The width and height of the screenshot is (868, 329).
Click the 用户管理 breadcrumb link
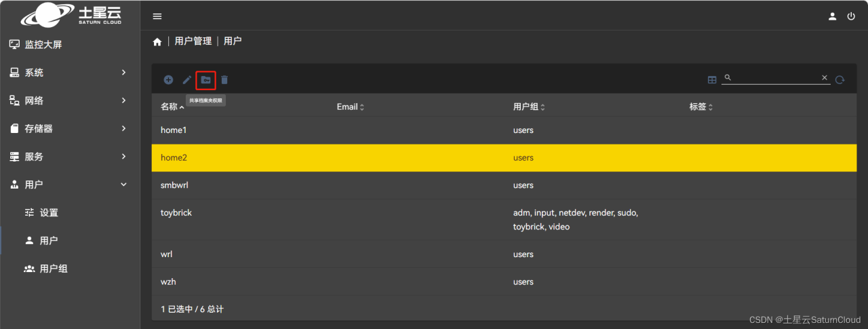click(x=193, y=41)
